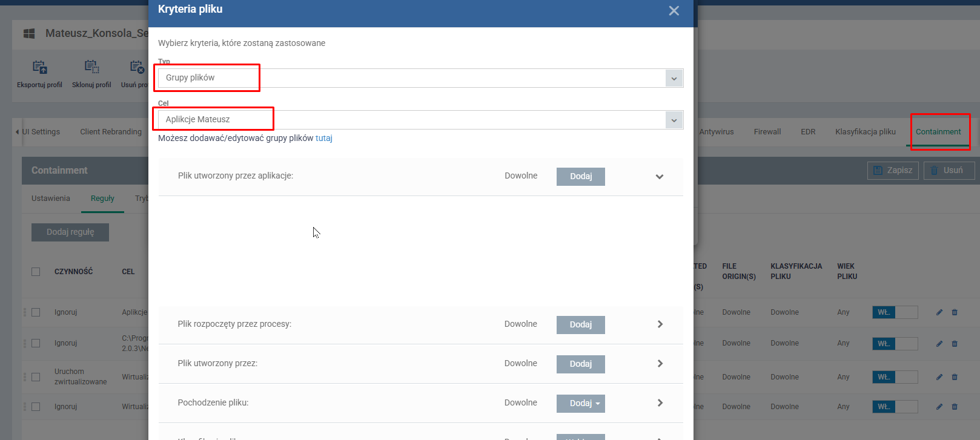Expand the Plik rozpoczęty przez procesy section
980x440 pixels.
[x=660, y=324]
